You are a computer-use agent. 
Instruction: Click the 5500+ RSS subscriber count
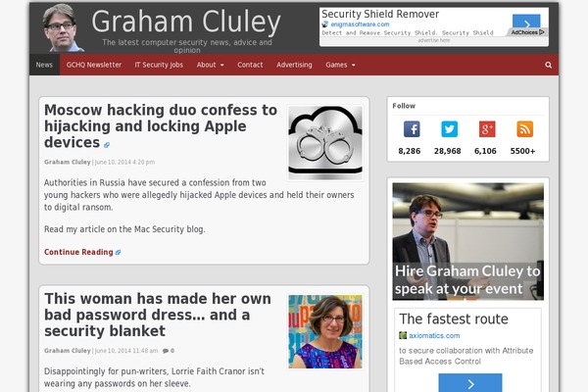click(x=522, y=151)
